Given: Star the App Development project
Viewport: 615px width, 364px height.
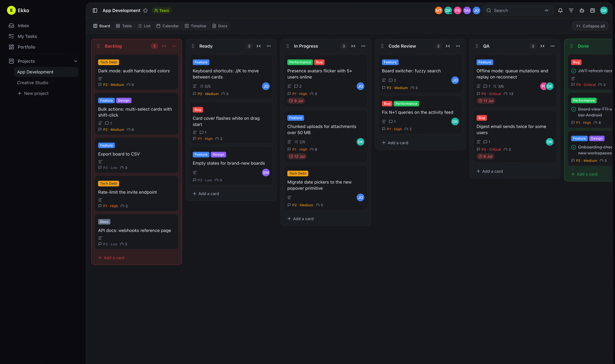Looking at the screenshot, I should click(x=145, y=10).
